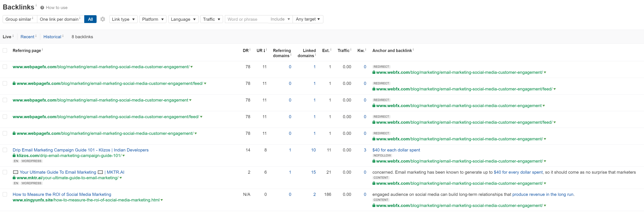This screenshot has height=216, width=644.
Task: Click the envelope icon before Your Ultimate Guide
Action: pyautogui.click(x=15, y=172)
